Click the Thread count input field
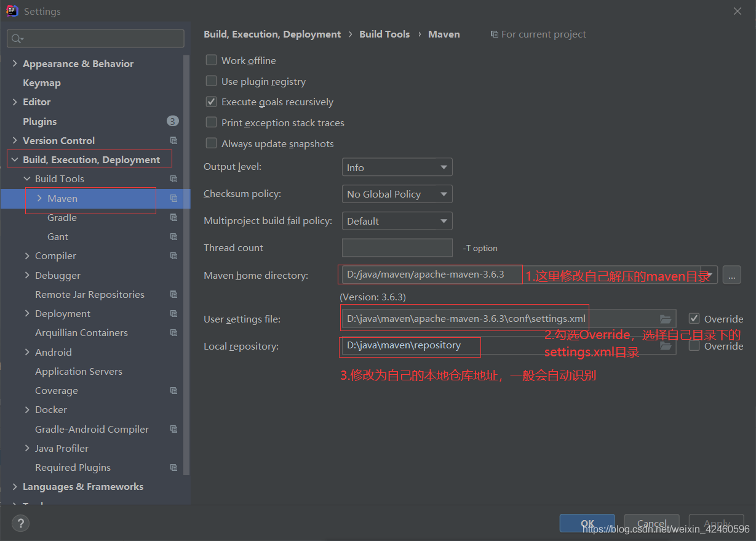 [397, 247]
